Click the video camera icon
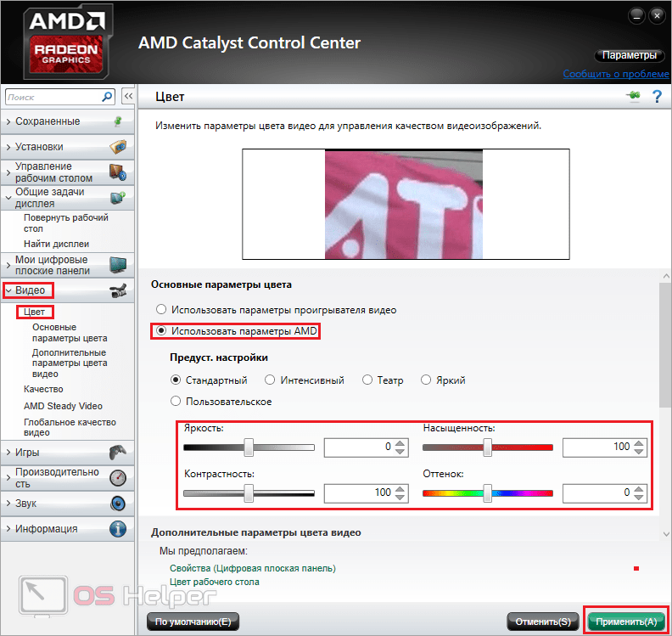 (x=118, y=290)
